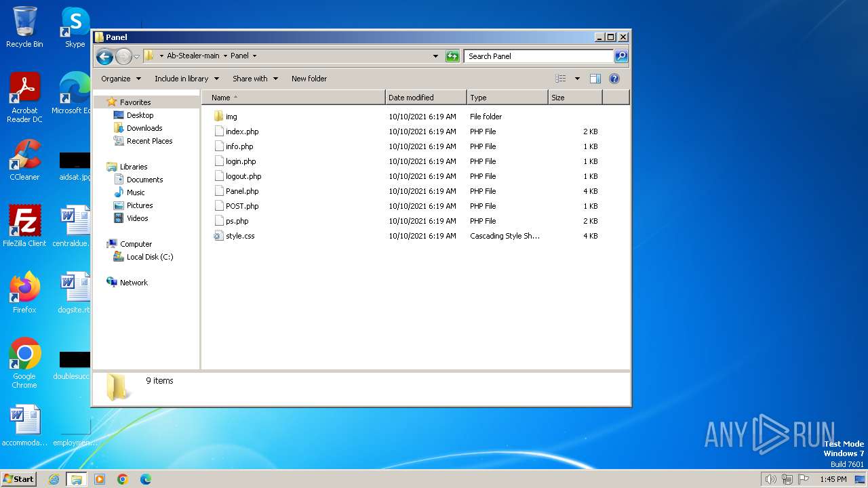Focus the Search Panel input field
Image resolution: width=868 pixels, height=488 pixels.
pos(539,56)
